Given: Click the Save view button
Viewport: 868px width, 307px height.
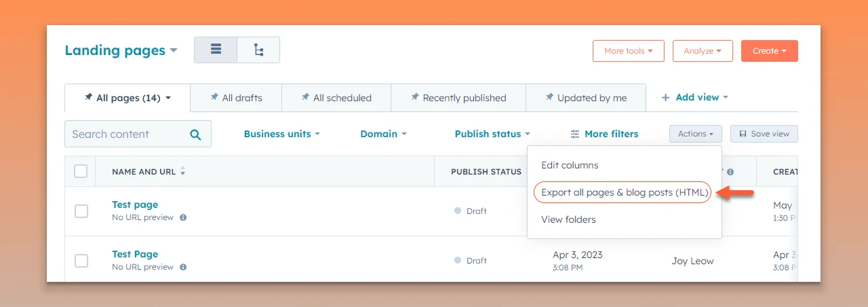Looking at the screenshot, I should pyautogui.click(x=764, y=134).
